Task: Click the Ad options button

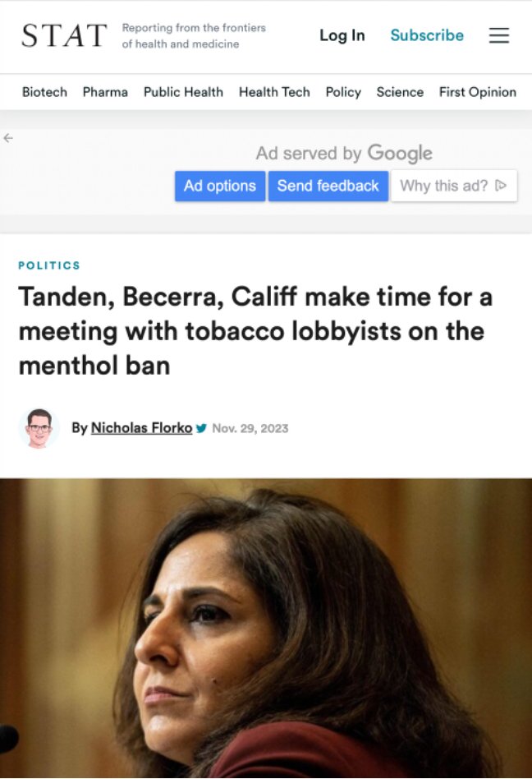Action: 220,186
